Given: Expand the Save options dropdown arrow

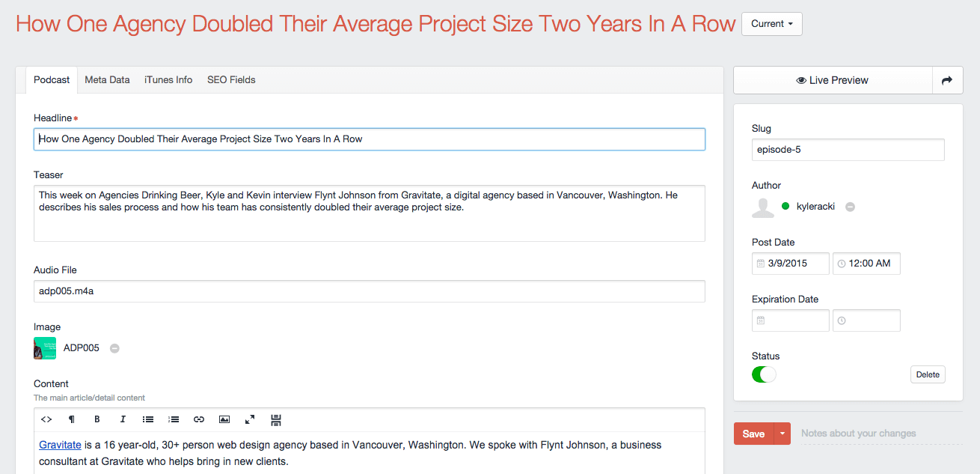Looking at the screenshot, I should pos(783,434).
